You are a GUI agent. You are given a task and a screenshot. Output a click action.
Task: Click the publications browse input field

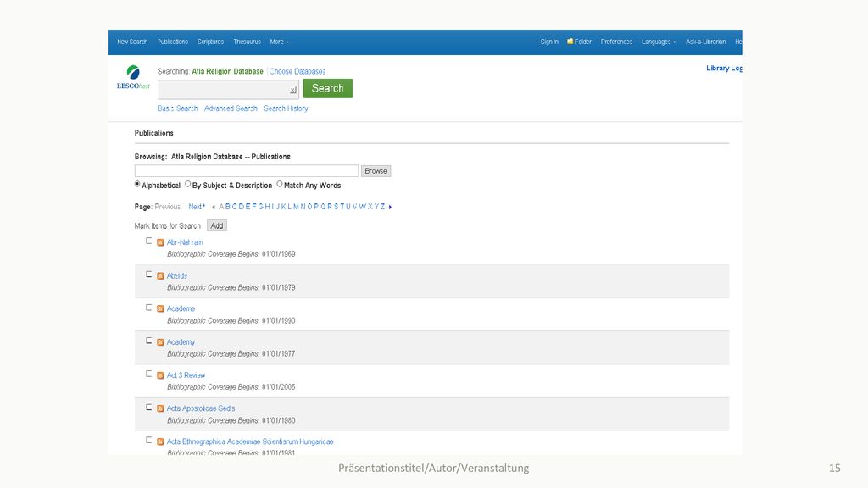coord(247,171)
